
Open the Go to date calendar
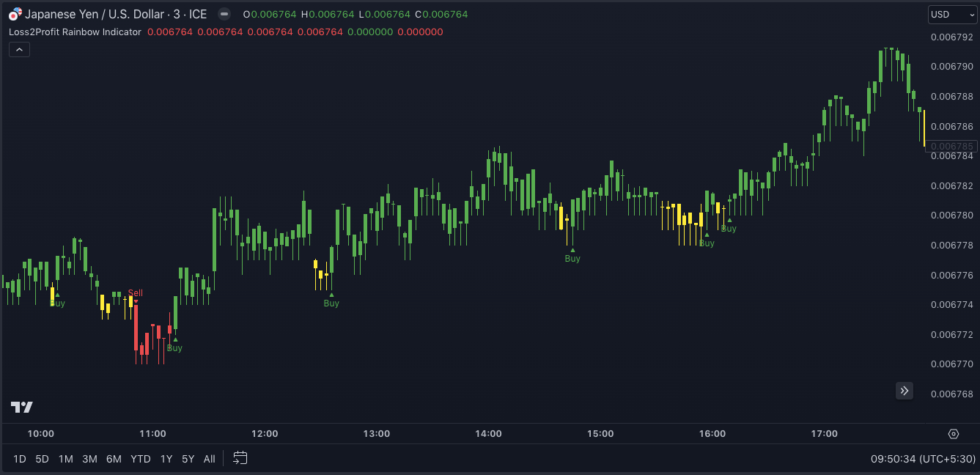tap(240, 458)
